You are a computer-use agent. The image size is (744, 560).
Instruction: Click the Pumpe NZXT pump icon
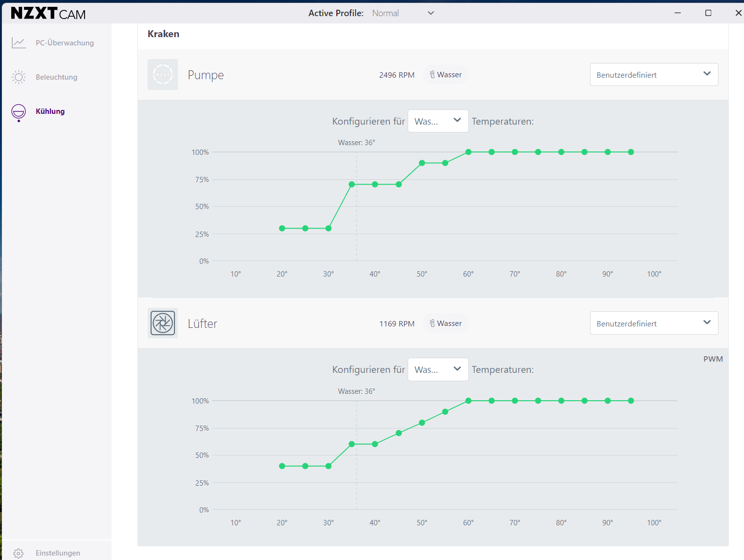[163, 75]
